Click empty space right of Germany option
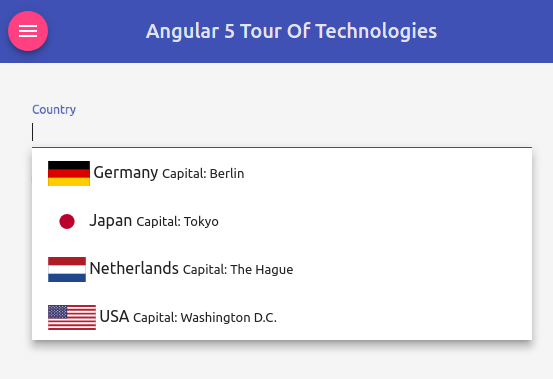This screenshot has height=379, width=553. (388, 173)
